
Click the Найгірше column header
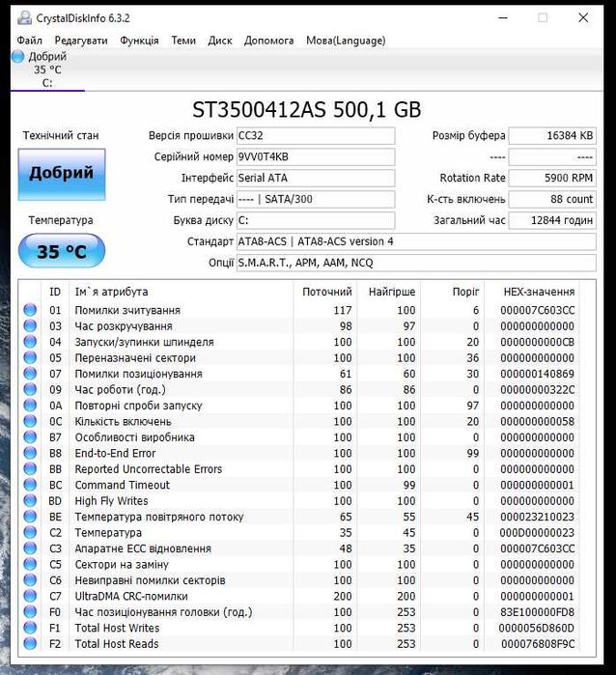tap(391, 292)
